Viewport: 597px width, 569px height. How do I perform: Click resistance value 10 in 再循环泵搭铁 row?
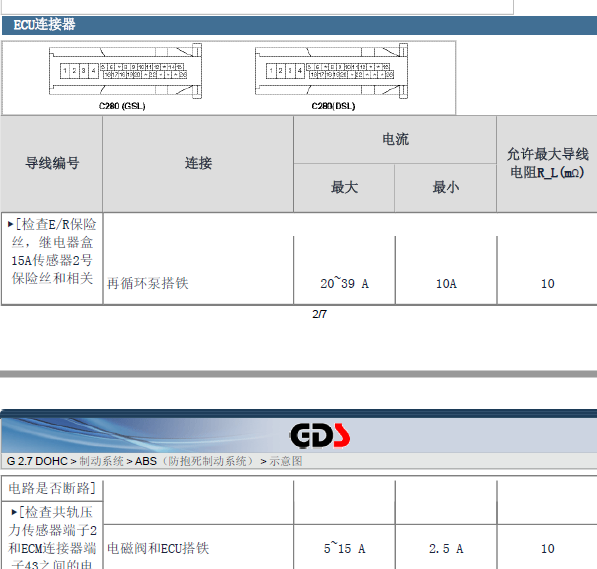click(548, 283)
